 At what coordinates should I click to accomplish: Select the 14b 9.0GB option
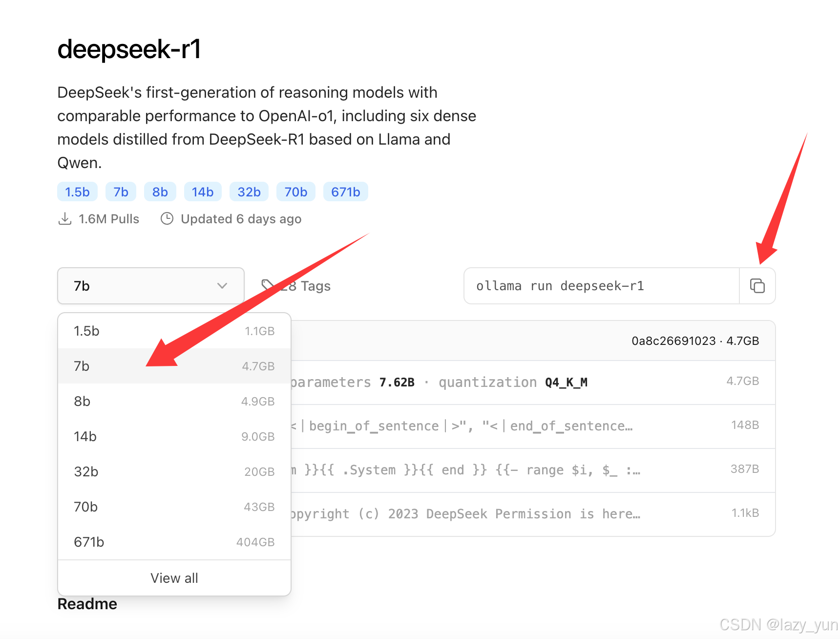174,436
